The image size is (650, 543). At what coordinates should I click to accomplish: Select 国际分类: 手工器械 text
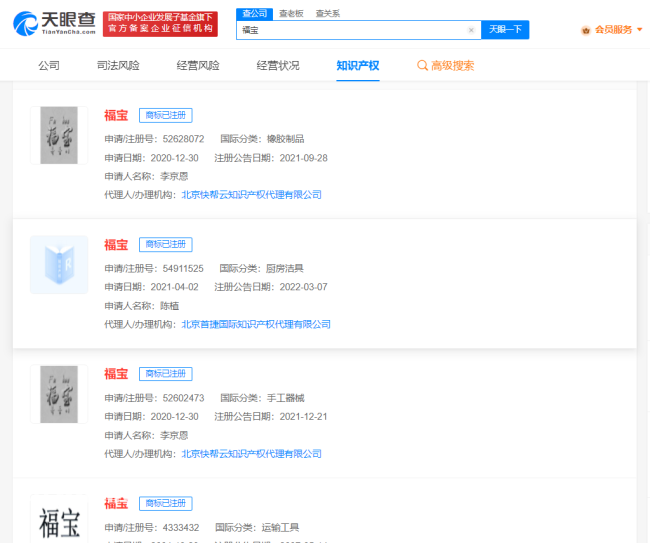(262, 398)
